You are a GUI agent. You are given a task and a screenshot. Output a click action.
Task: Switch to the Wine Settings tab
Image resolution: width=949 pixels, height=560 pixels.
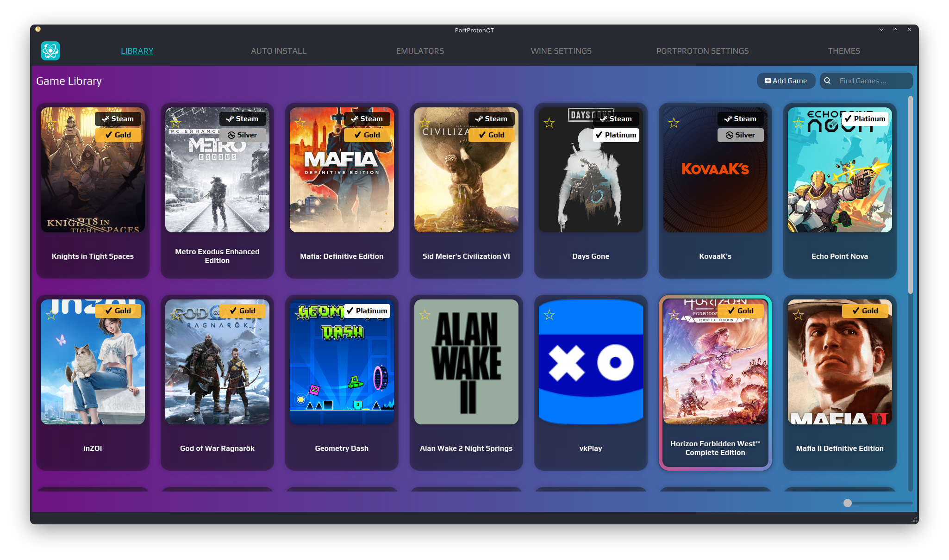click(x=561, y=51)
